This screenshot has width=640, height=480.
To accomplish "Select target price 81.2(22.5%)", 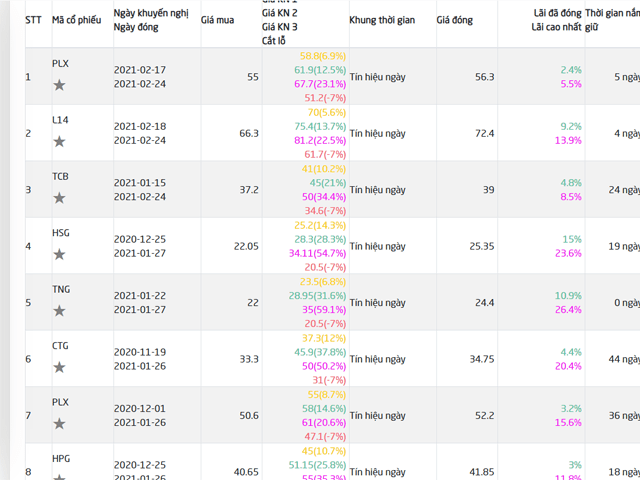I will point(320,140).
